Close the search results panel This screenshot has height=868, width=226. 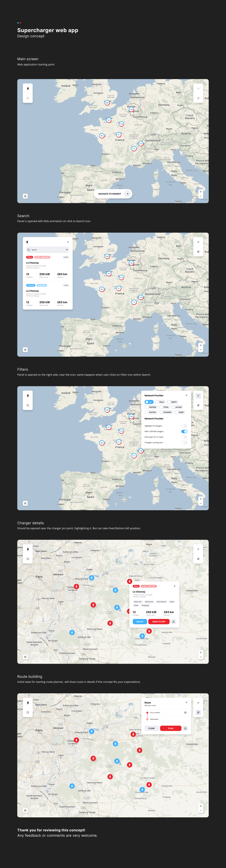(x=68, y=242)
